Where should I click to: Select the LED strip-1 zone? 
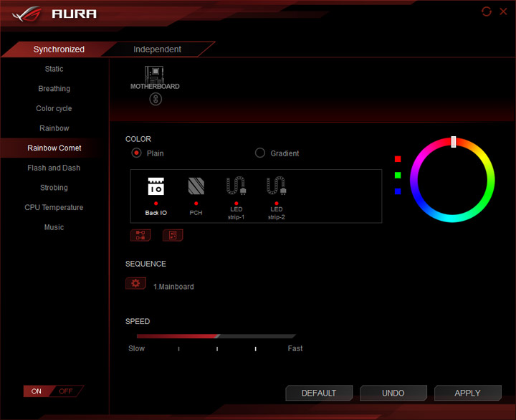[236, 198]
